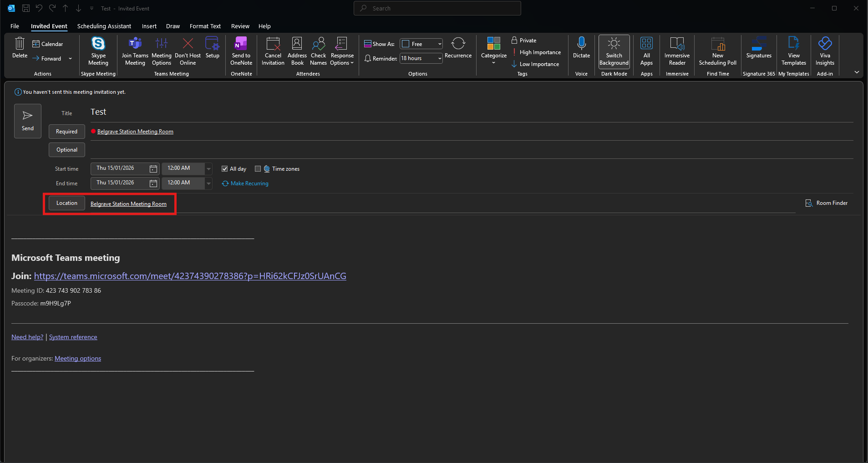Toggle Switch Background dark mode
868x463 pixels.
tap(614, 45)
